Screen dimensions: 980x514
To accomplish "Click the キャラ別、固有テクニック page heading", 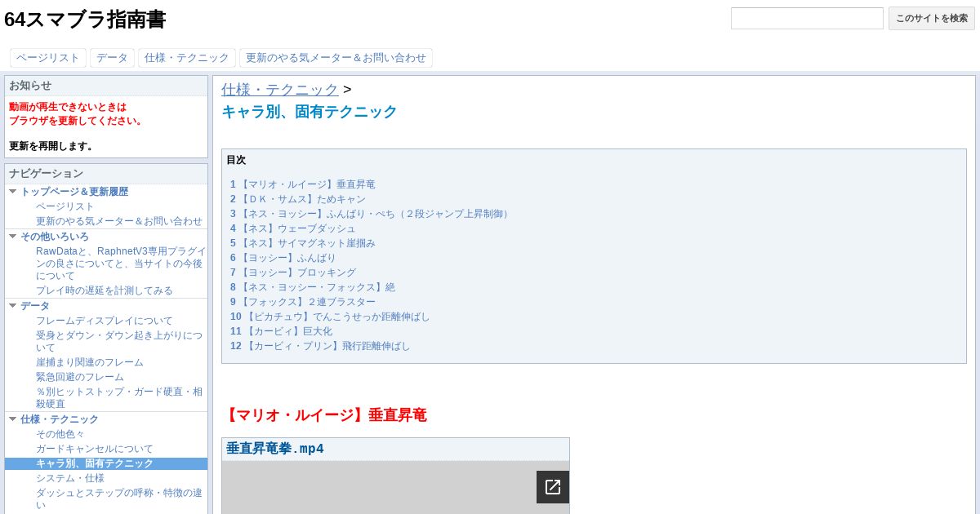I will click(x=310, y=112).
